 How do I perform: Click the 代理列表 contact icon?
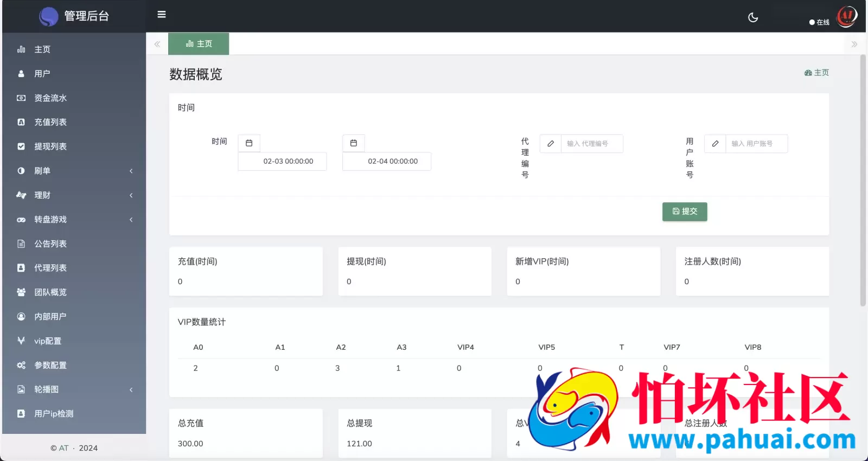click(21, 268)
